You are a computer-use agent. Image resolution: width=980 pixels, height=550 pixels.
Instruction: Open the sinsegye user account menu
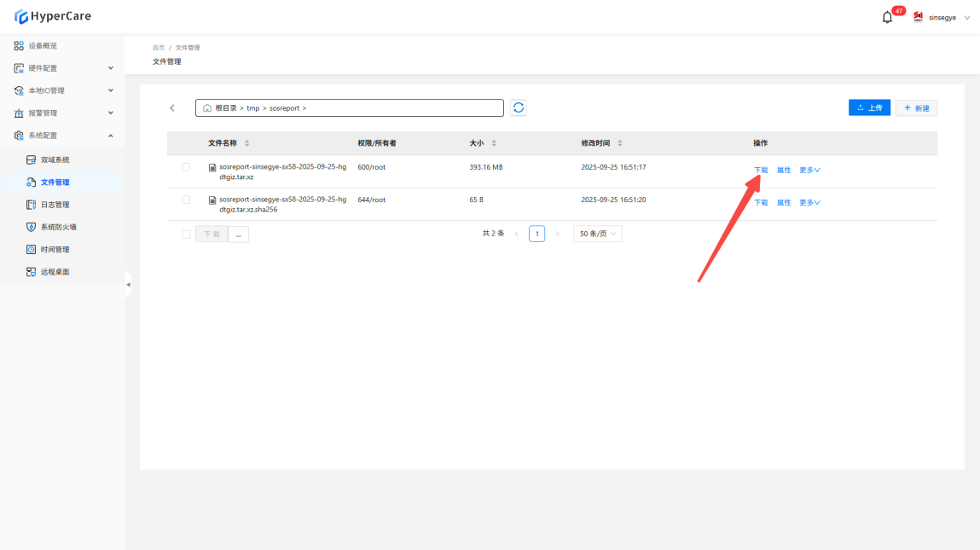click(942, 17)
